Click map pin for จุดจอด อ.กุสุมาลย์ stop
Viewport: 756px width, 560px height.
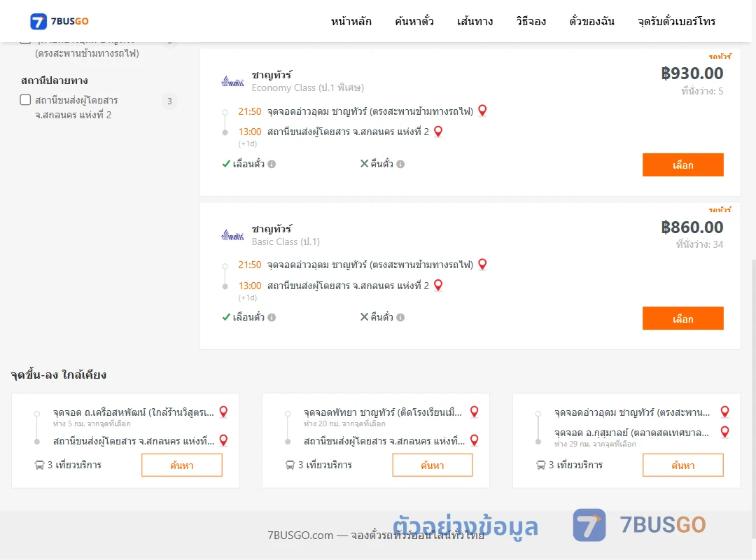(x=724, y=432)
